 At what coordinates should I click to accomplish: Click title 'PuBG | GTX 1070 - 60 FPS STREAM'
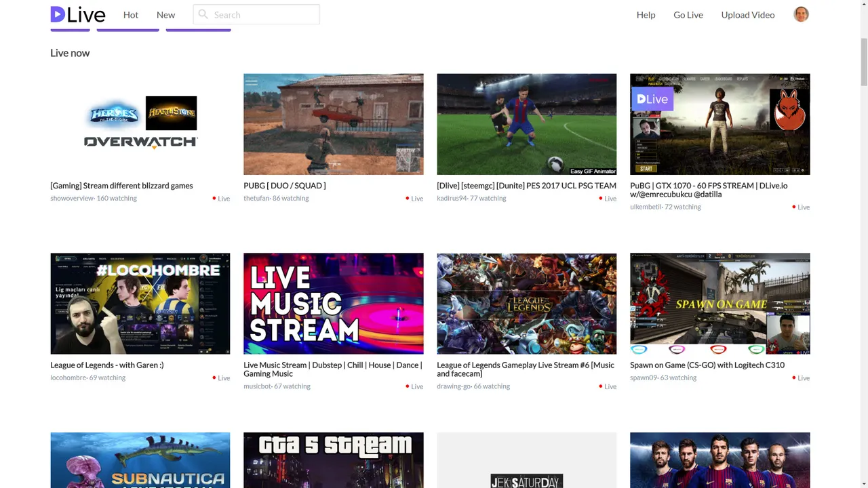pyautogui.click(x=709, y=190)
